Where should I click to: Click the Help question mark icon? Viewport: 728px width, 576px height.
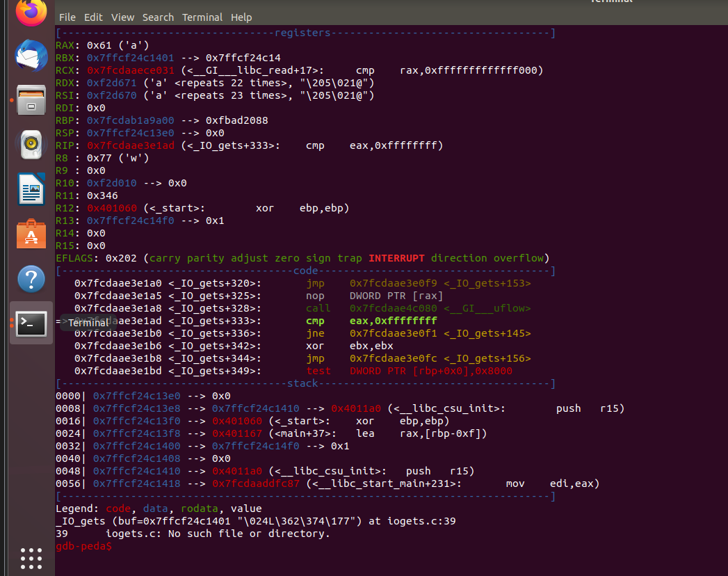point(31,279)
